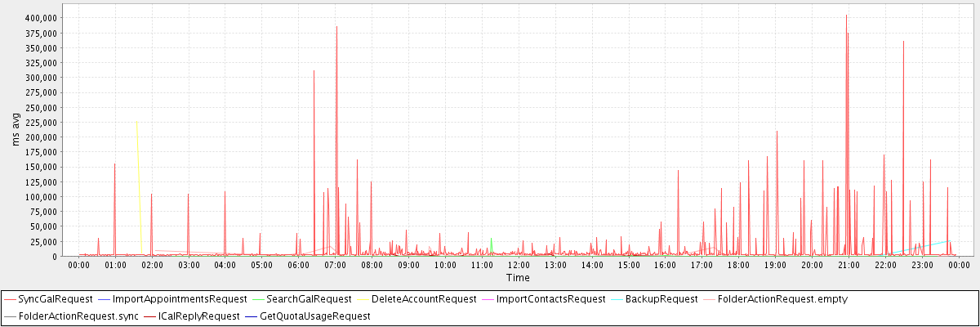Click the tallest red peak near 21:00
This screenshot has width=980, height=327.
pos(846,18)
